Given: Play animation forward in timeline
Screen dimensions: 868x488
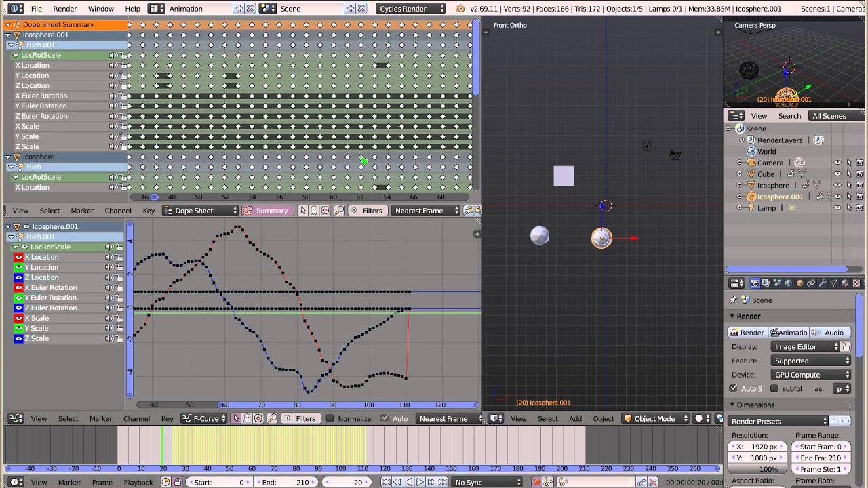Looking at the screenshot, I should (x=420, y=482).
